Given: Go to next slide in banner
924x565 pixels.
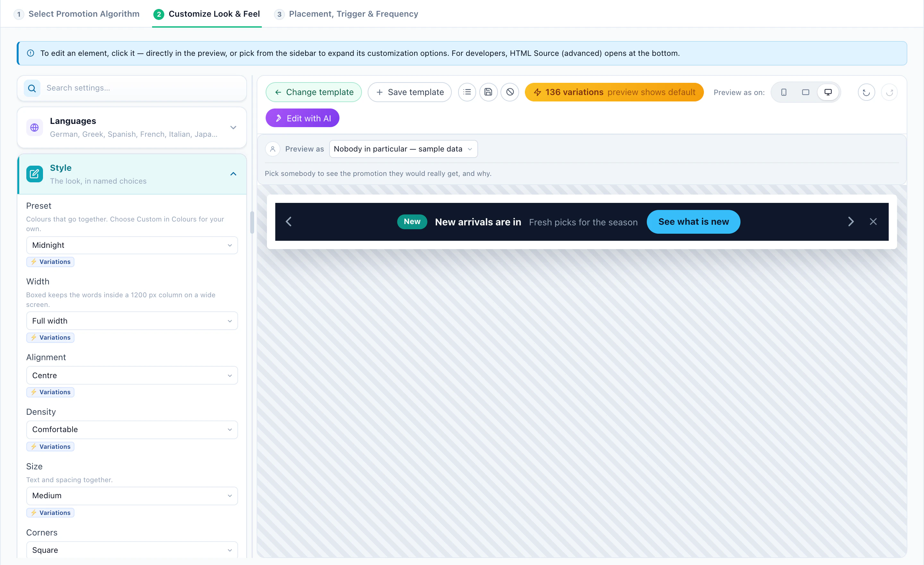Looking at the screenshot, I should [x=851, y=222].
